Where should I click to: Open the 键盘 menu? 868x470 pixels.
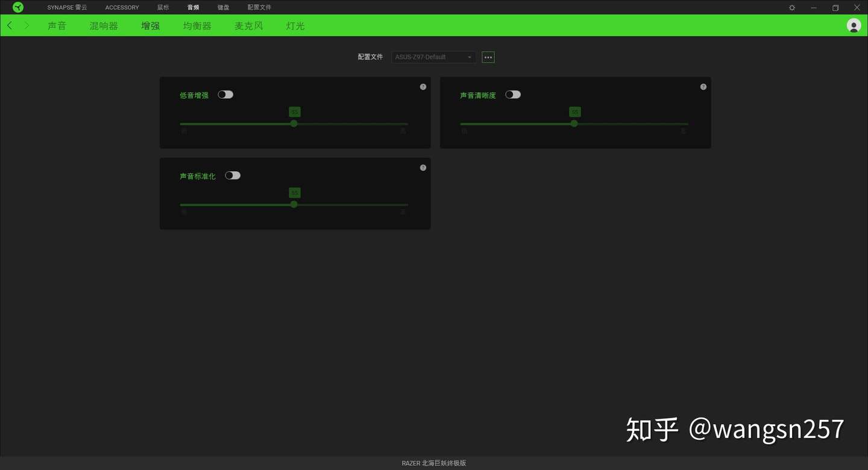(223, 7)
